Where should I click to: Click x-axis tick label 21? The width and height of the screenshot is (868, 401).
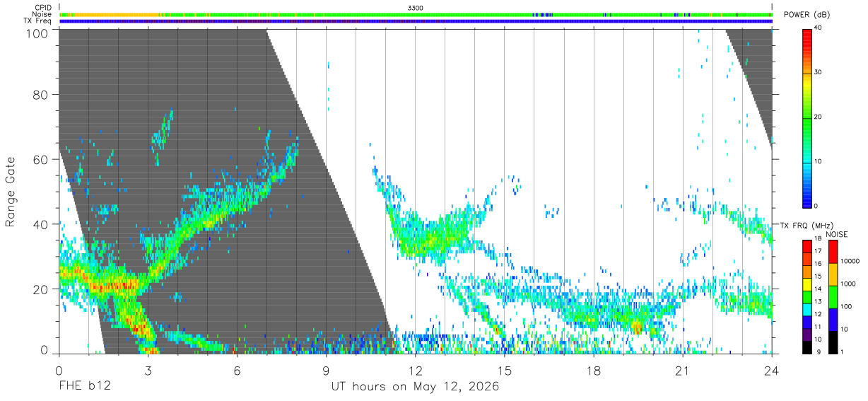[683, 370]
